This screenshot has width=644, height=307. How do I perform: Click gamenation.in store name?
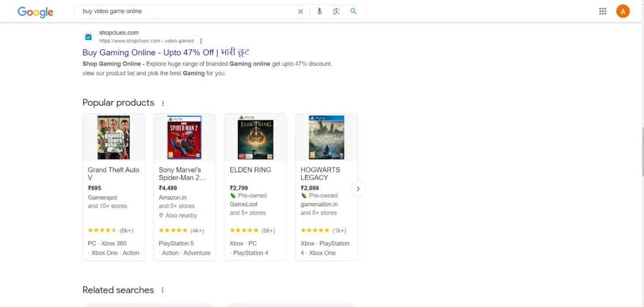click(319, 204)
